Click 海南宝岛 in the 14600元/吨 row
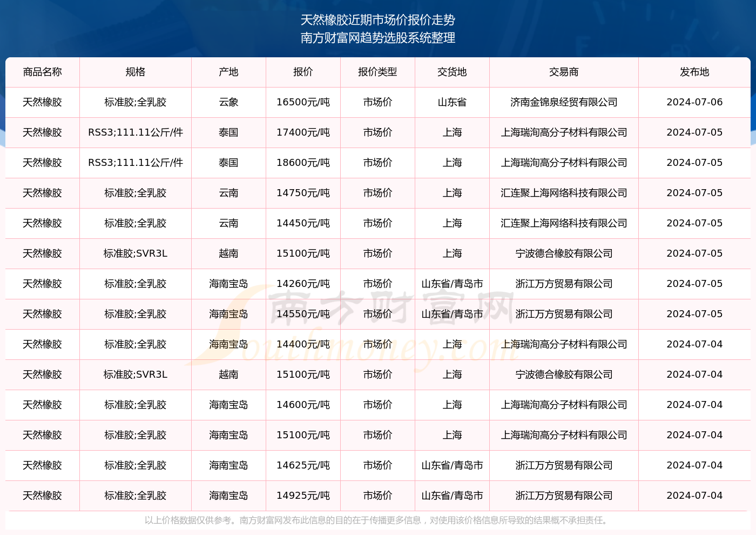This screenshot has height=535, width=756. tap(229, 405)
